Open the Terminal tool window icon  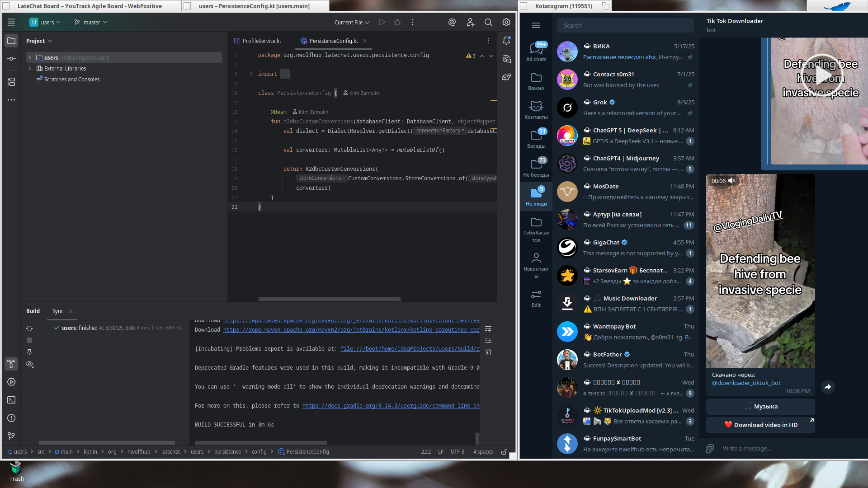[11, 400]
